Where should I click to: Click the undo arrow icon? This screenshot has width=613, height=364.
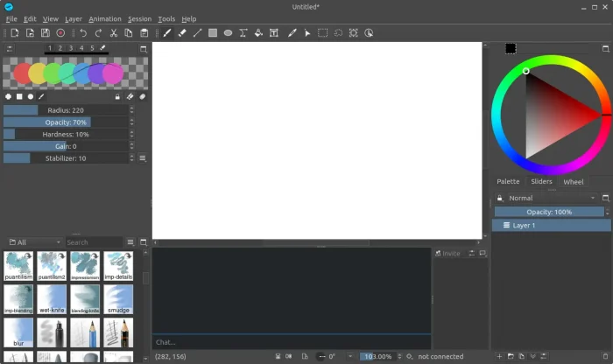point(83,33)
